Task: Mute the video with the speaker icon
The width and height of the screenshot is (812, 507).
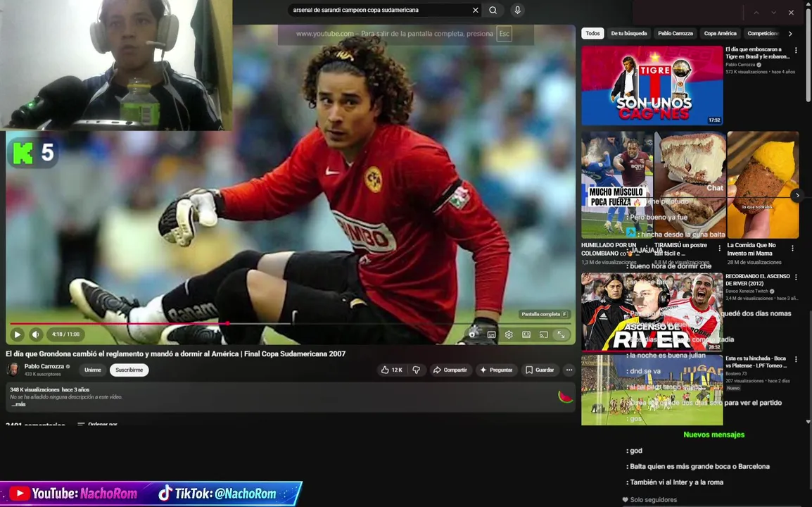Action: (x=36, y=334)
